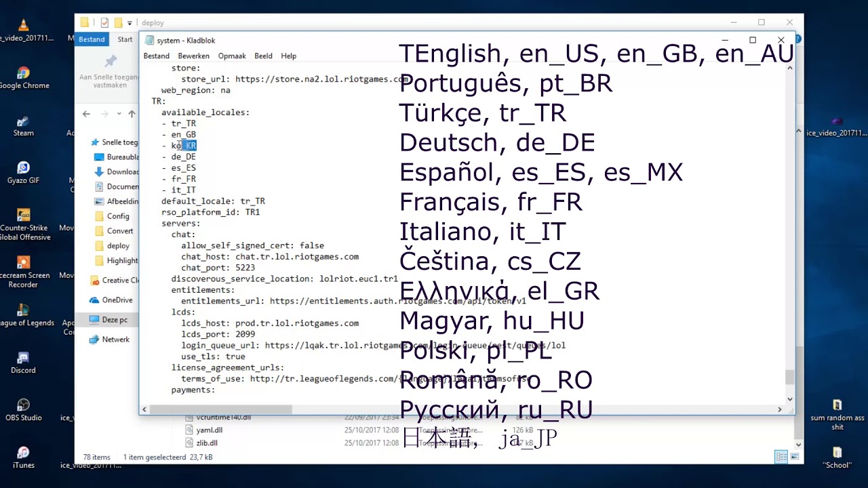Switch to the Start ribbon tab in Explorer

coord(125,39)
